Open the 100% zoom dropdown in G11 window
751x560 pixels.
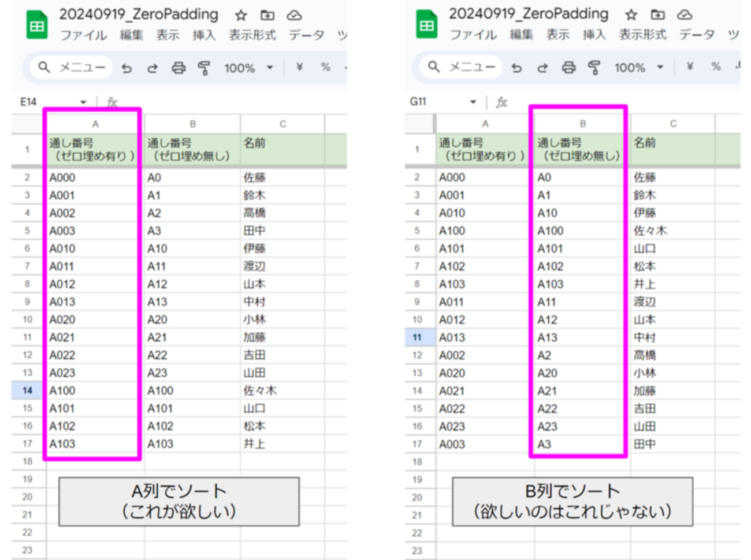tap(638, 68)
